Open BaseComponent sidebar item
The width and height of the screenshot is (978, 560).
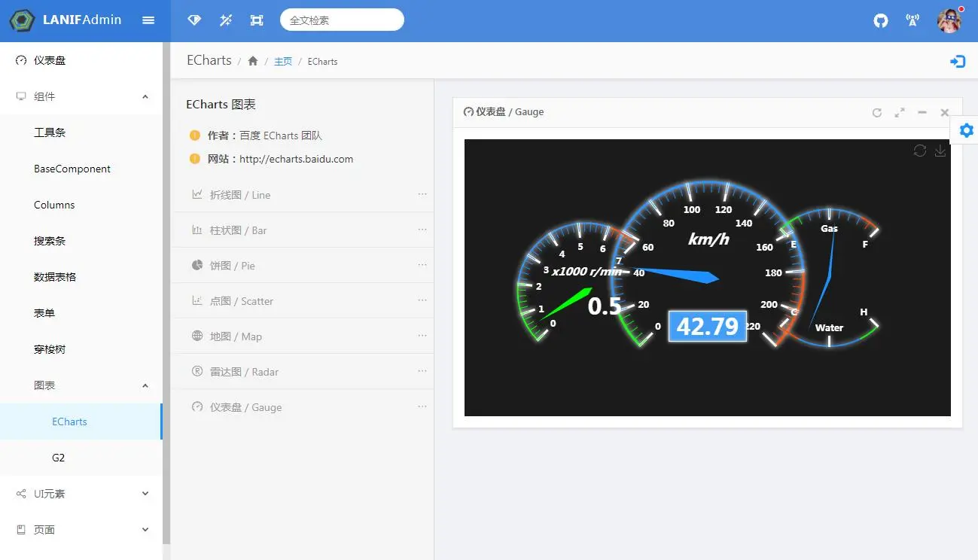(x=81, y=169)
